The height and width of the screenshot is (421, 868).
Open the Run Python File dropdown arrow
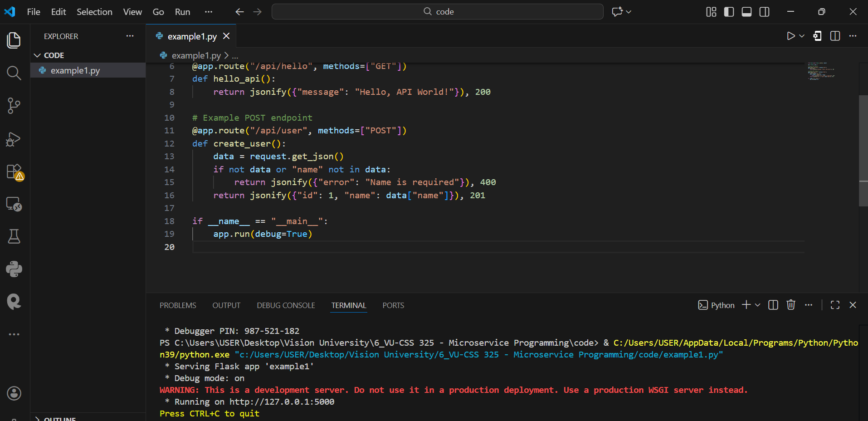click(802, 36)
